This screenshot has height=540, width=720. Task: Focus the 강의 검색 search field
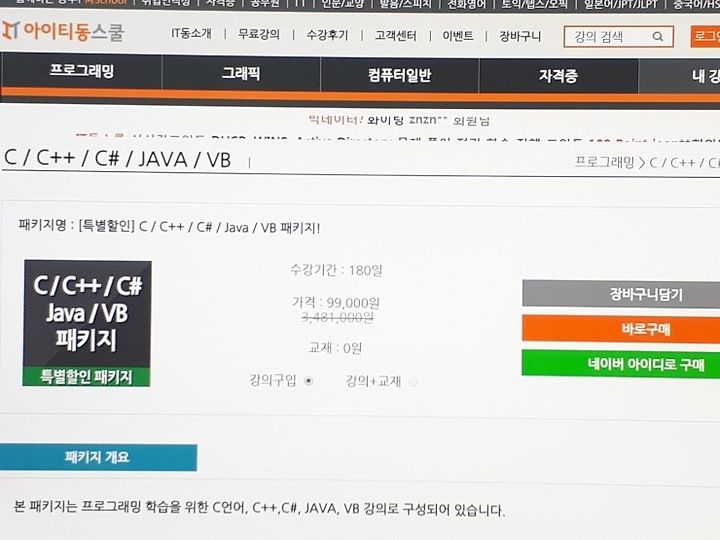click(607, 37)
